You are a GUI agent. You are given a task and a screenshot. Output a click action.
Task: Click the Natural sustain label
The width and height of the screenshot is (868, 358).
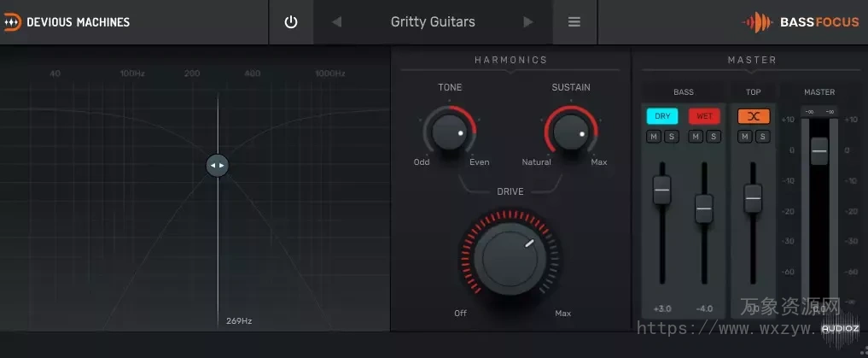click(x=536, y=162)
